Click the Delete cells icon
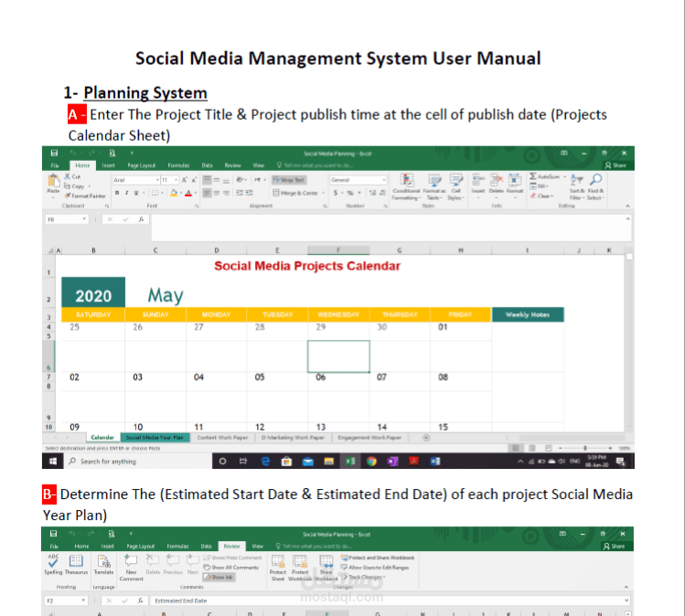Image resolution: width=685 pixels, height=616 pixels. (x=497, y=180)
